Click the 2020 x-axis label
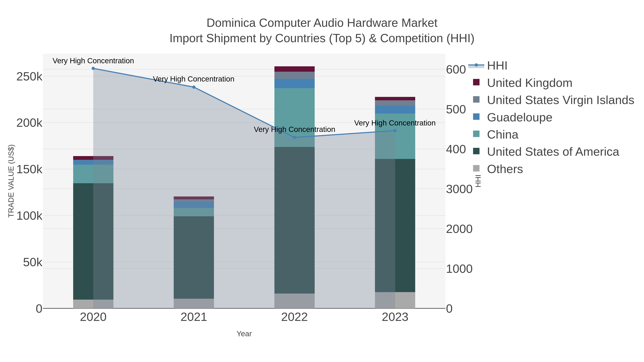644x362 pixels. coord(93,317)
